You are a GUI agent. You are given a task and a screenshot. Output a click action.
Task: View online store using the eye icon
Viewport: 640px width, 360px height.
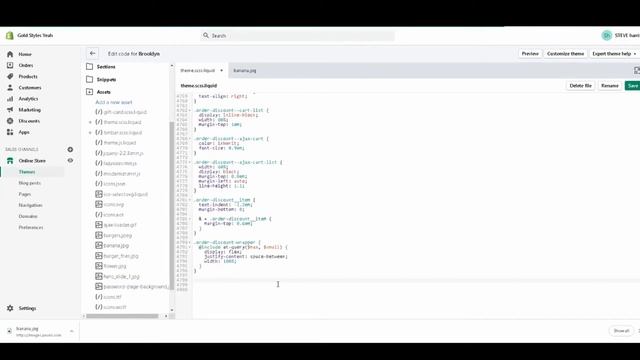tap(70, 161)
